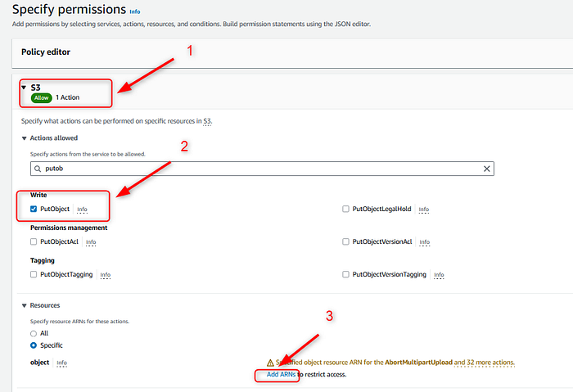This screenshot has height=392, width=573.
Task: Select the Specific resources radio button
Action: point(34,345)
